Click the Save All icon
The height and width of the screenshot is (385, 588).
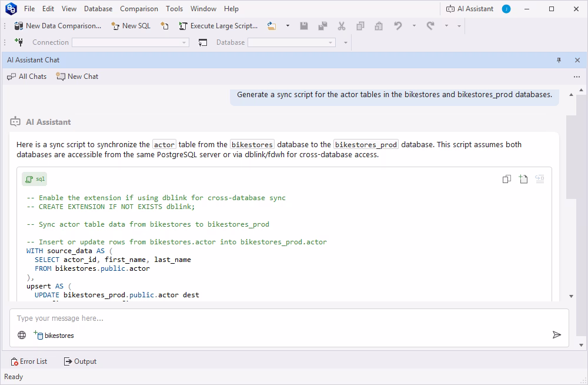coord(322,26)
